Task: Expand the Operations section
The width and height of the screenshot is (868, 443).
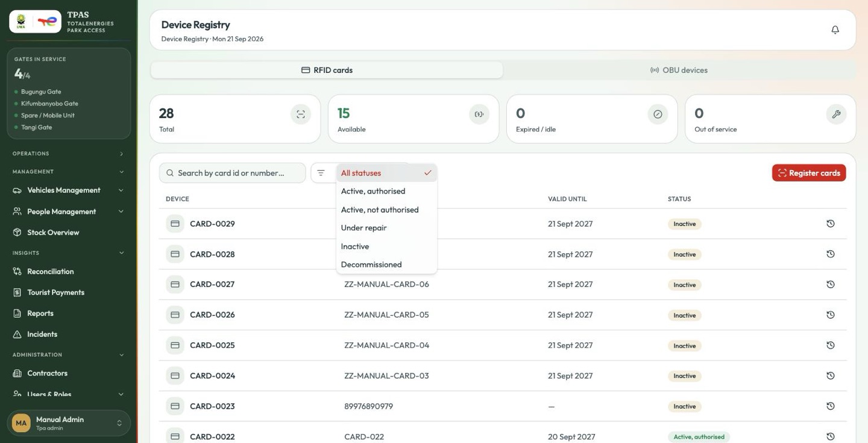Action: [x=68, y=154]
